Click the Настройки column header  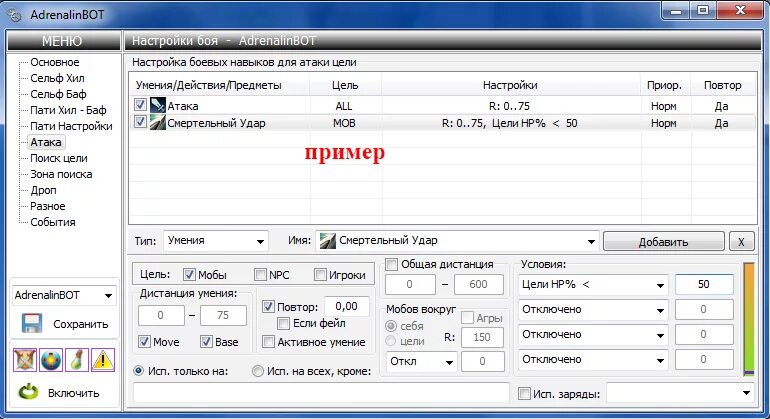[511, 85]
